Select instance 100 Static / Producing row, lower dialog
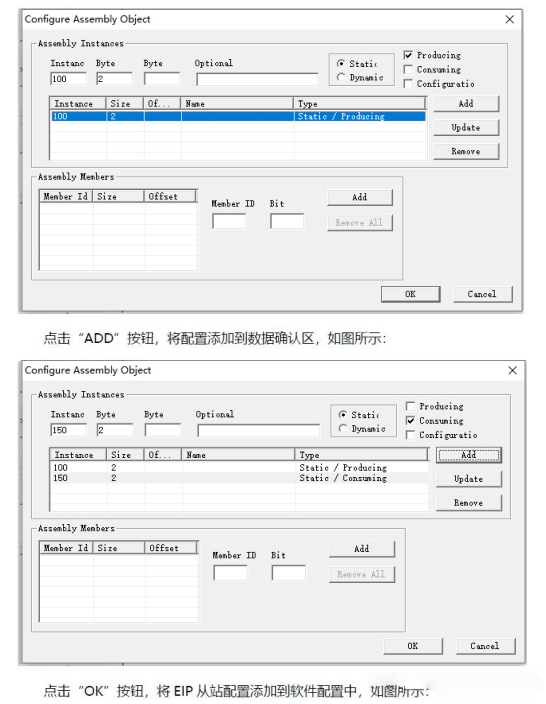546x704 pixels. coord(239,467)
